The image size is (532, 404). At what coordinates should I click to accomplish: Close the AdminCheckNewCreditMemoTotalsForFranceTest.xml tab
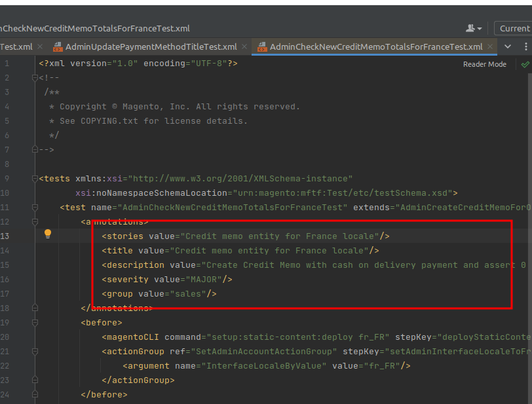[490, 46]
